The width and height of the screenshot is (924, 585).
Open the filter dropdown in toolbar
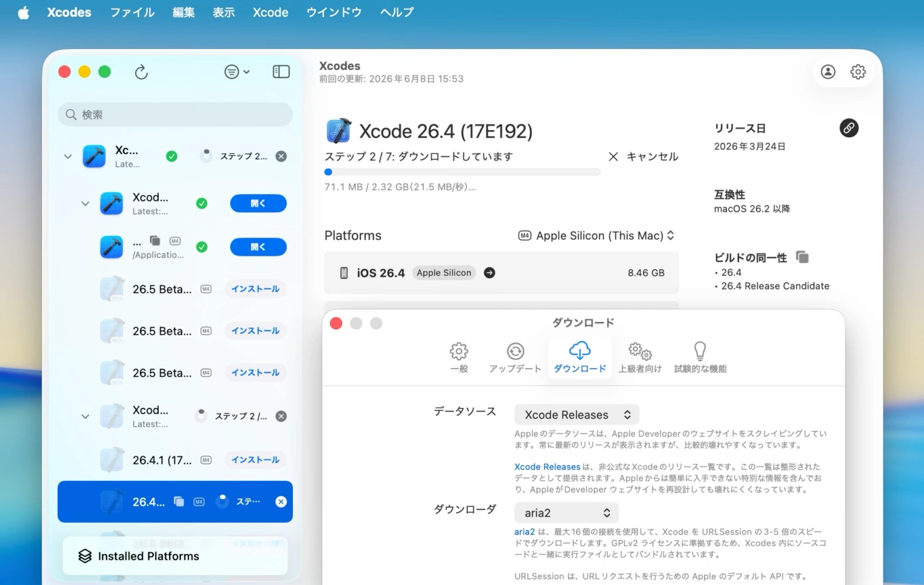237,71
